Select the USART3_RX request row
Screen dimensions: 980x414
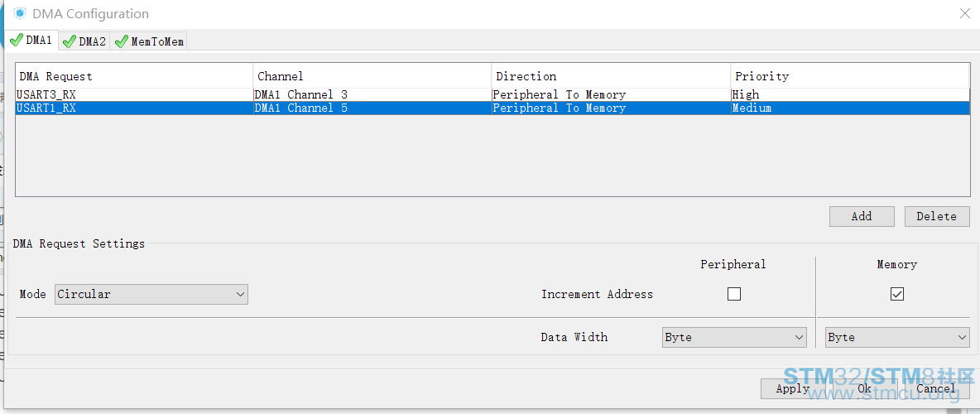492,94
